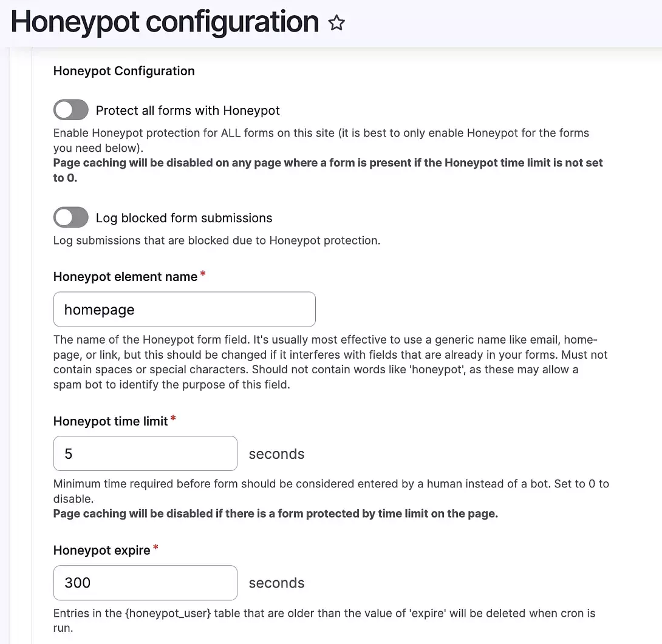The image size is (662, 644).
Task: Click the seconds text beside Honeypot expire
Action: coord(276,583)
